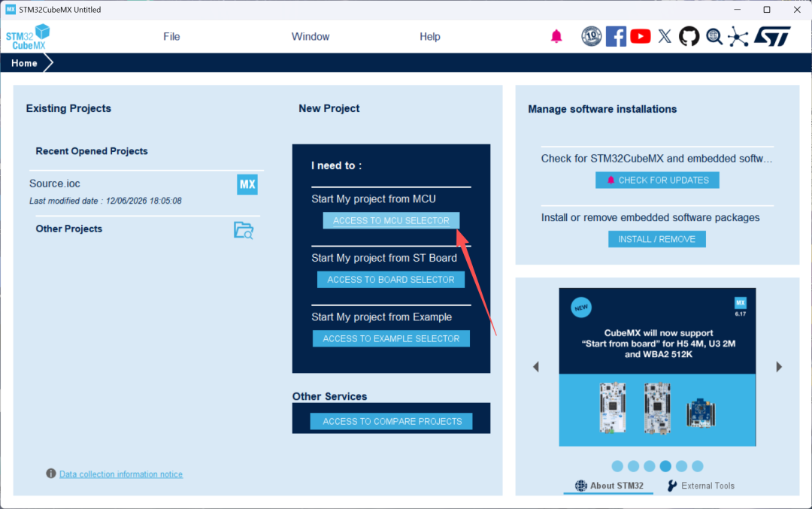This screenshot has height=509, width=812.
Task: Click ACCESS TO BOARD SELECTOR button
Action: pyautogui.click(x=391, y=280)
